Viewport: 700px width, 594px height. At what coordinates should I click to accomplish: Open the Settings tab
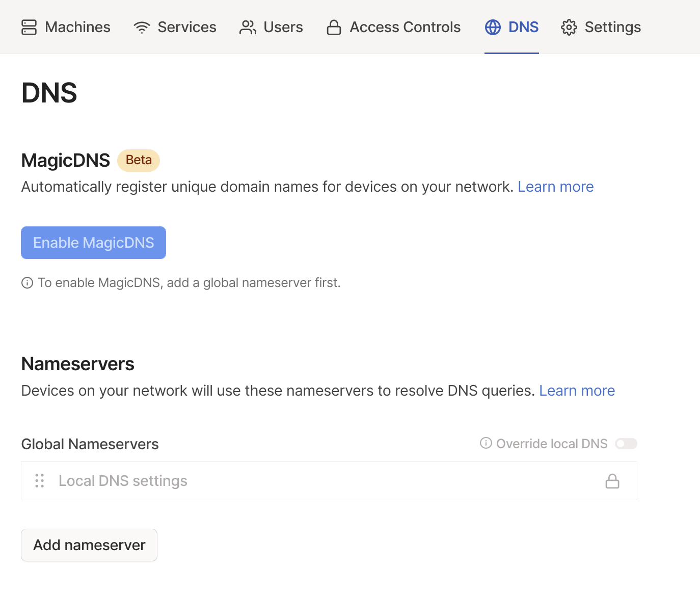point(601,27)
